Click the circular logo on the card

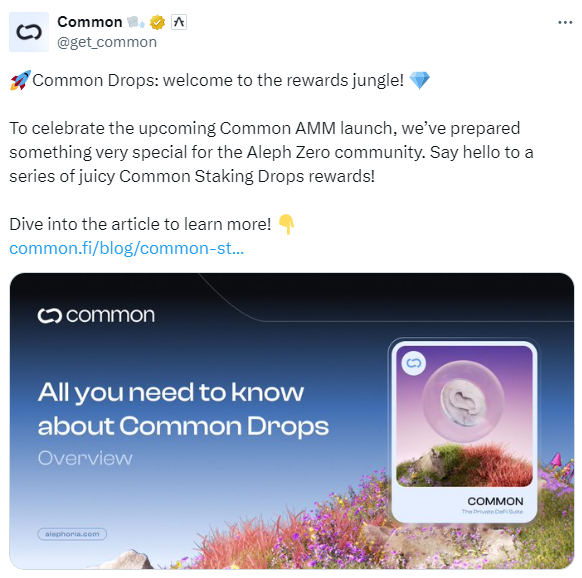point(414,363)
